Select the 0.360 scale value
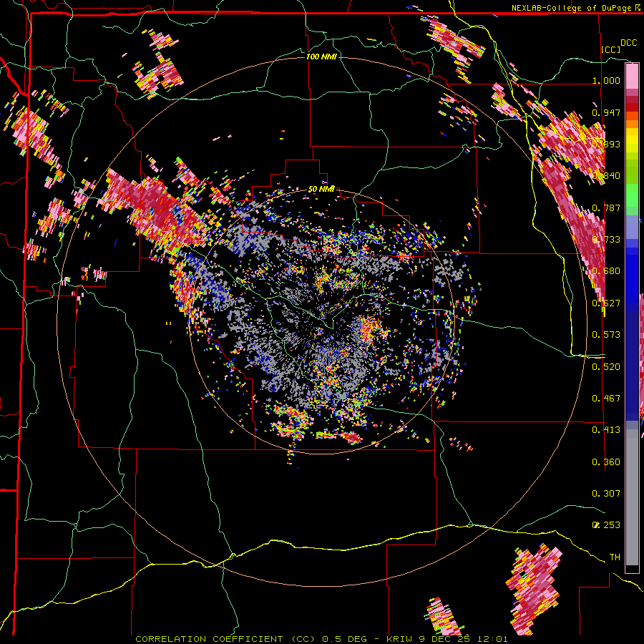 click(606, 462)
